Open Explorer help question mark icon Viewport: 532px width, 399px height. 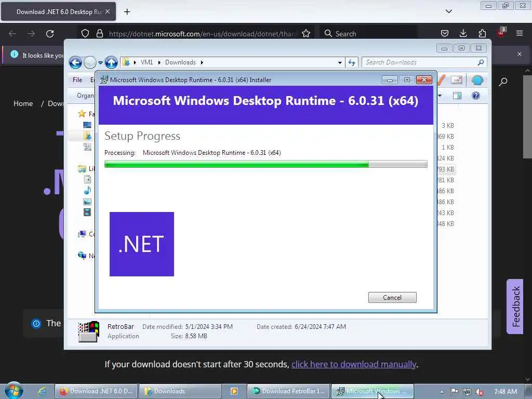point(476,96)
